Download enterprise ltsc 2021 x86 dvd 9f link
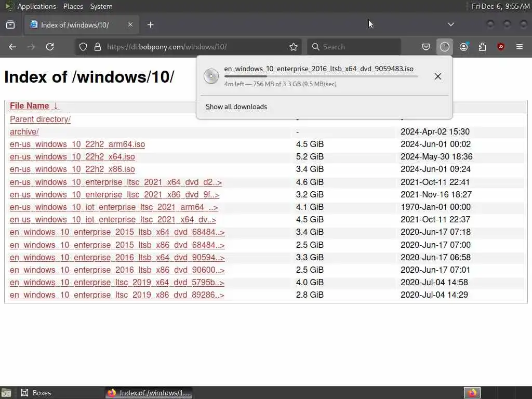Viewport: 532px width, 399px height. tap(115, 195)
